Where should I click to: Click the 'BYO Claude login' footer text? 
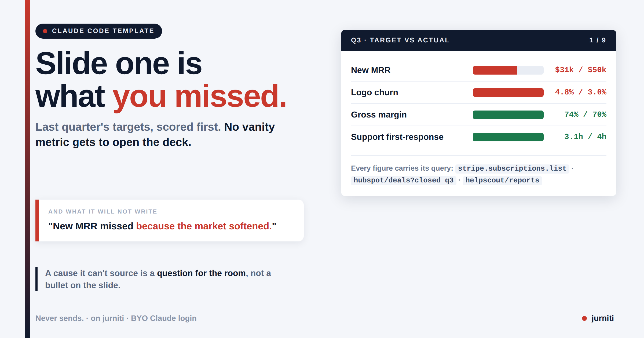pyautogui.click(x=164, y=318)
